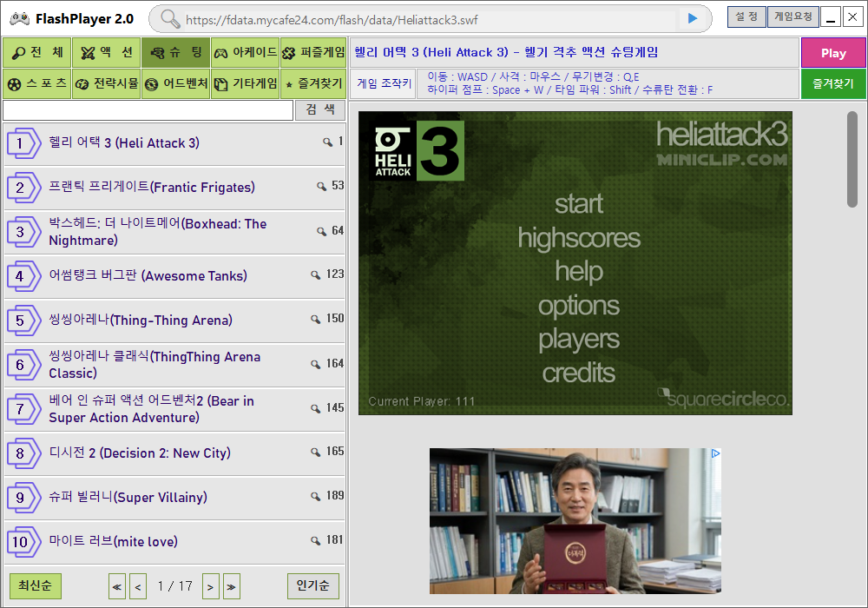This screenshot has height=608, width=868.
Task: Click the magnifier icon in URL bar
Action: [x=170, y=19]
